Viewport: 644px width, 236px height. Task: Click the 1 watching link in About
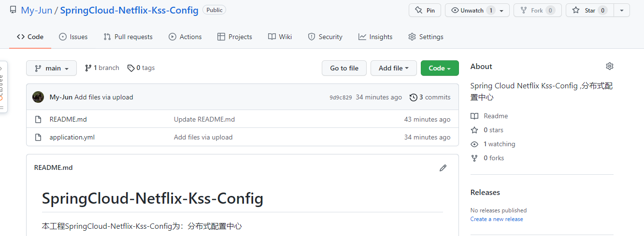493,144
